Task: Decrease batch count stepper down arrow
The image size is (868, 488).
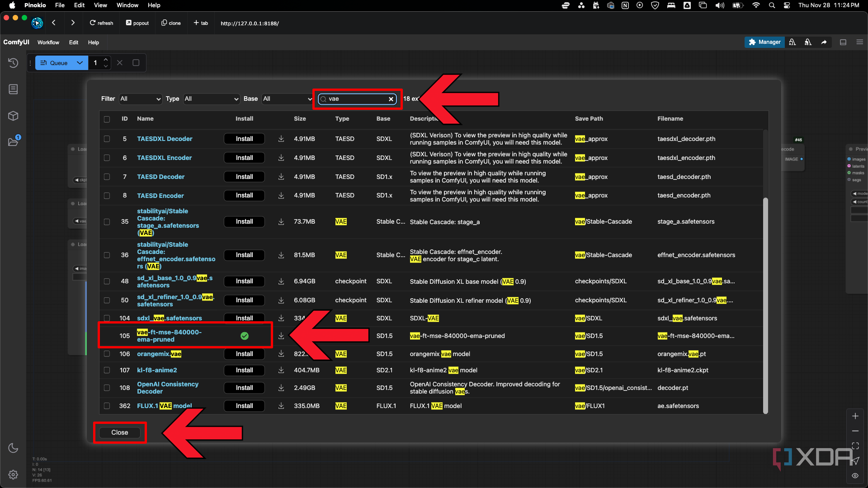Action: click(x=105, y=66)
